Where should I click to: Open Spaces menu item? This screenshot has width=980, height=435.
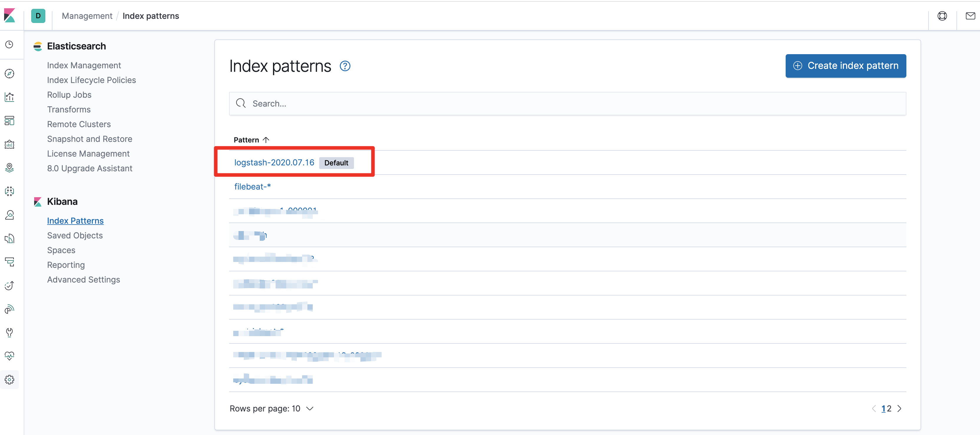tap(61, 250)
